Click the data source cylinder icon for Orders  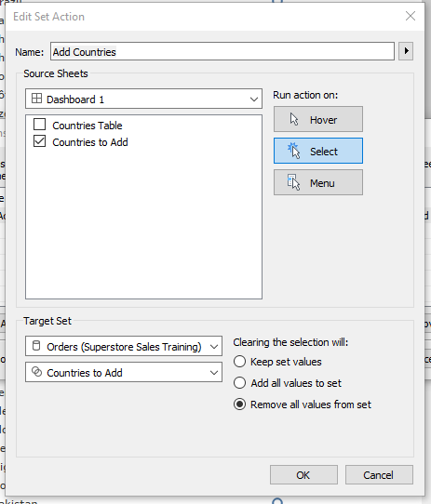coord(36,346)
